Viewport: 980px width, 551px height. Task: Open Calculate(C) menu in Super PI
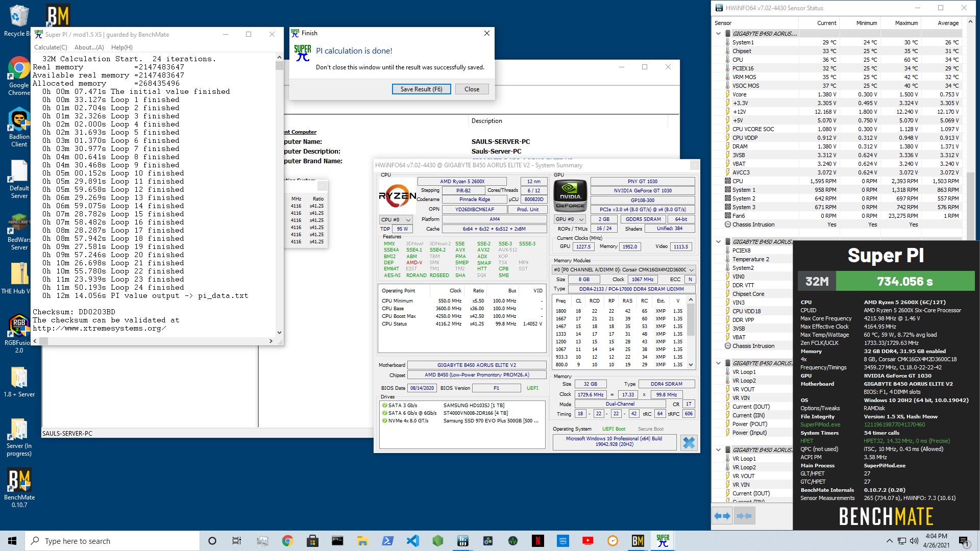tap(51, 47)
